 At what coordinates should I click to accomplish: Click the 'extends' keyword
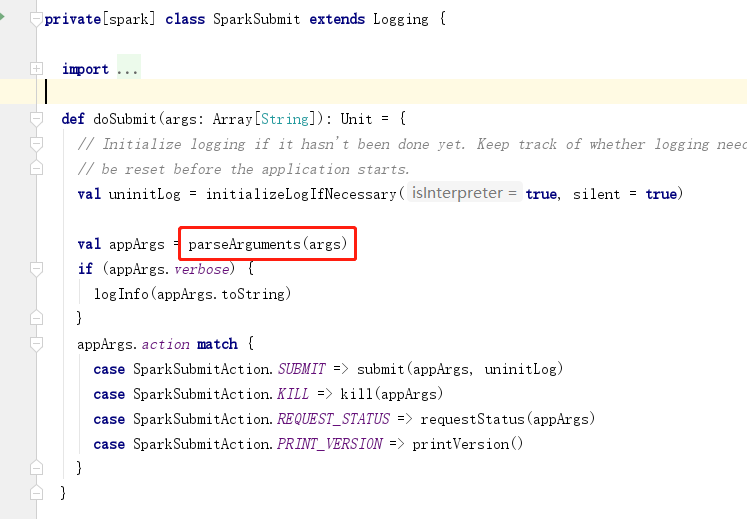(x=337, y=19)
